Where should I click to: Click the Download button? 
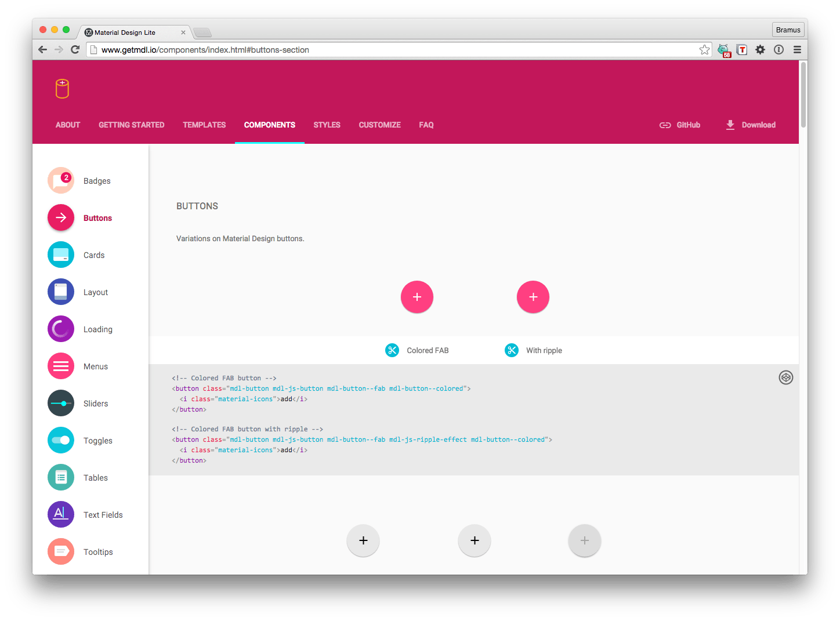point(751,125)
